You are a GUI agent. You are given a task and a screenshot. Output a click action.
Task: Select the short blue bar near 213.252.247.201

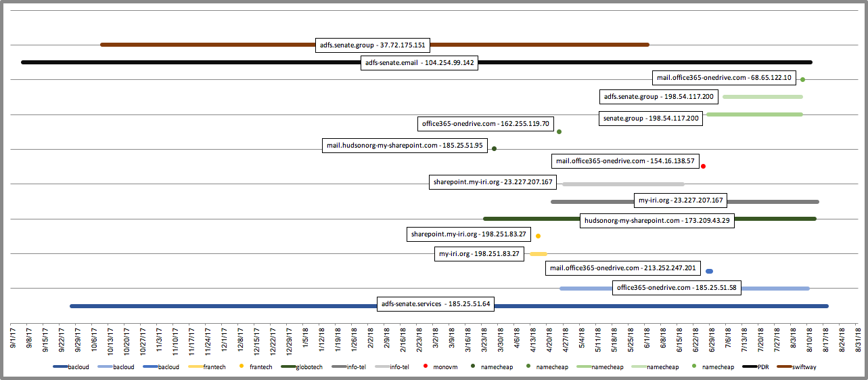[x=709, y=272]
